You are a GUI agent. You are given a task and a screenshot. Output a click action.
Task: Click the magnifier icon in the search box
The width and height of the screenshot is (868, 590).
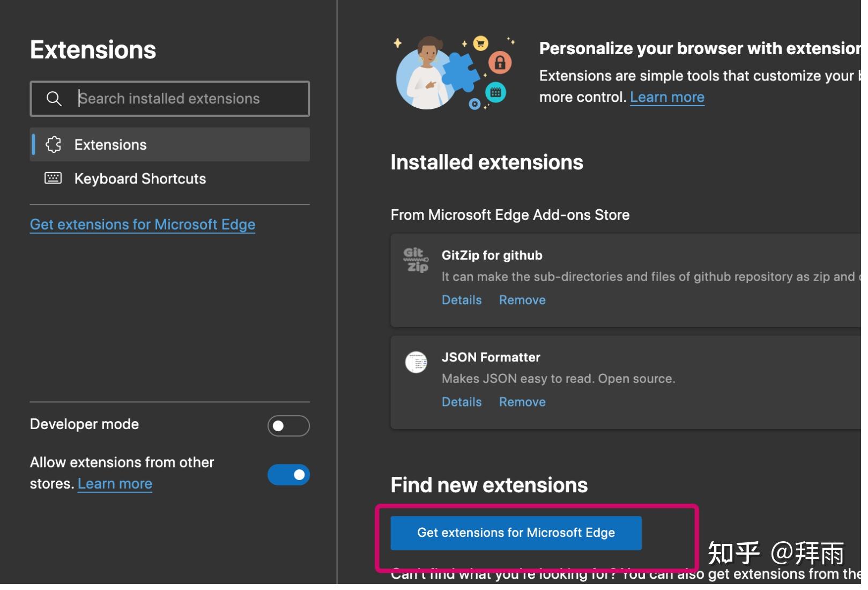(x=54, y=99)
